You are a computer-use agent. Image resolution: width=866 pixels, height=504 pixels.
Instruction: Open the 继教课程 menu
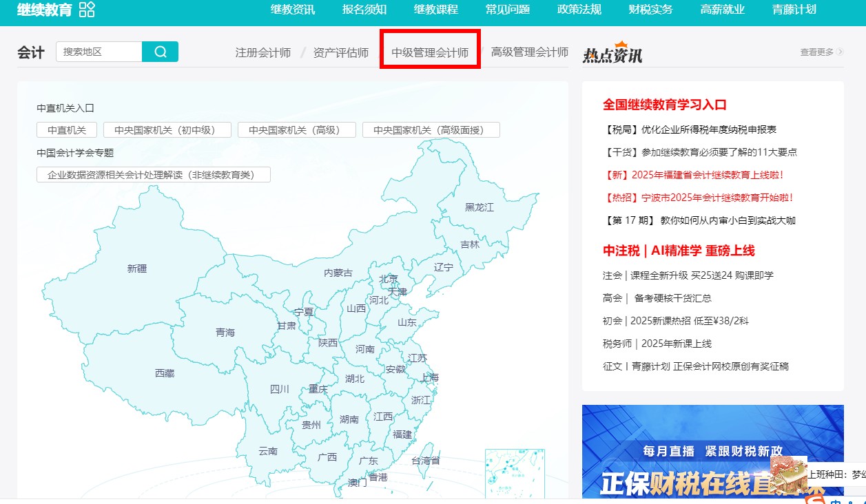[435, 10]
